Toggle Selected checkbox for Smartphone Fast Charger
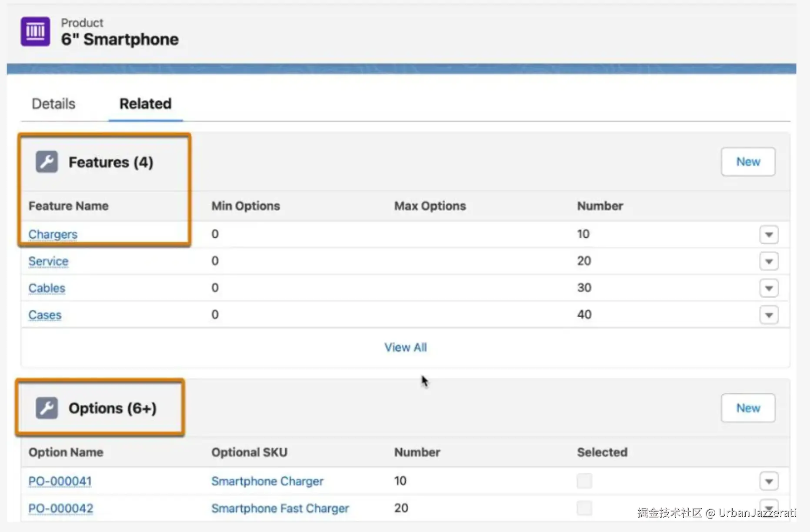Viewport: 810px width, 532px height. click(584, 508)
